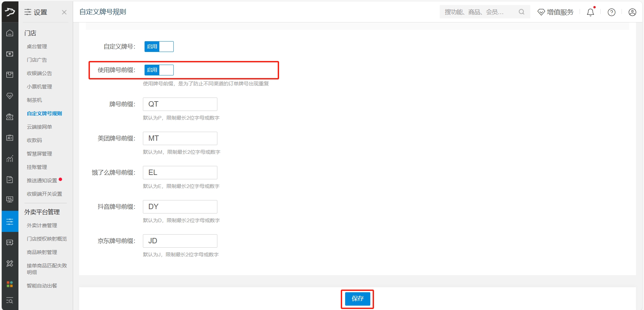Open 小票机管理 menu item
This screenshot has width=644, height=310.
pos(39,87)
